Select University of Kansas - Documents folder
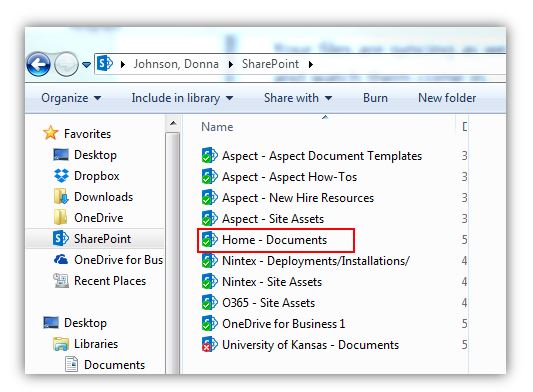The width and height of the screenshot is (533, 392). [x=310, y=345]
